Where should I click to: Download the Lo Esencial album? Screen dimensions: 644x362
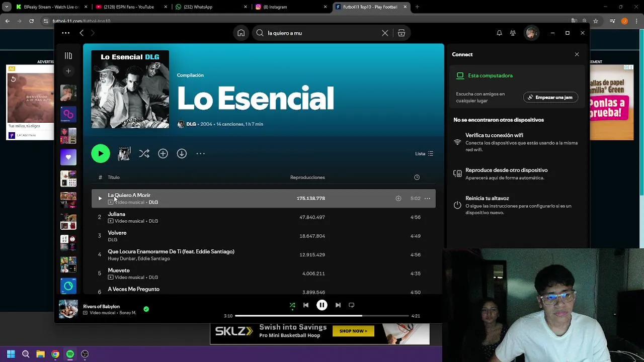click(x=182, y=153)
